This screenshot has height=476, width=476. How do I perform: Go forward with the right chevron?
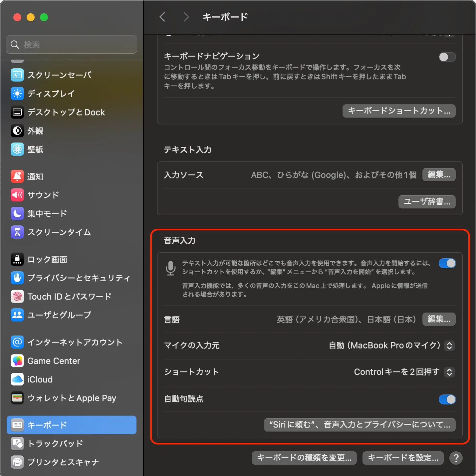[x=186, y=17]
